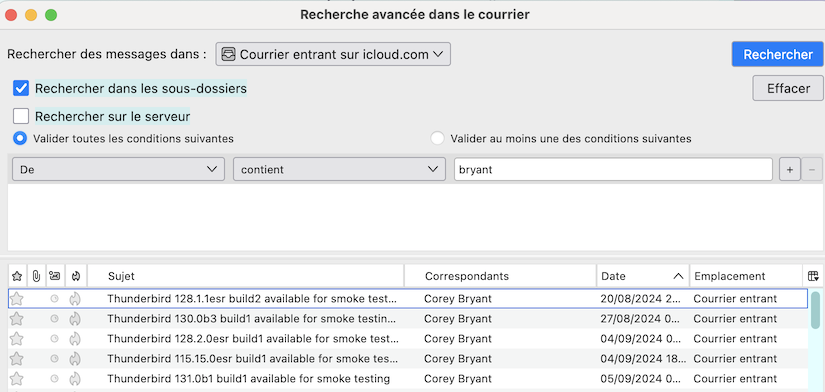The image size is (825, 392).
Task: Click the read status column header icon
Action: click(x=54, y=276)
